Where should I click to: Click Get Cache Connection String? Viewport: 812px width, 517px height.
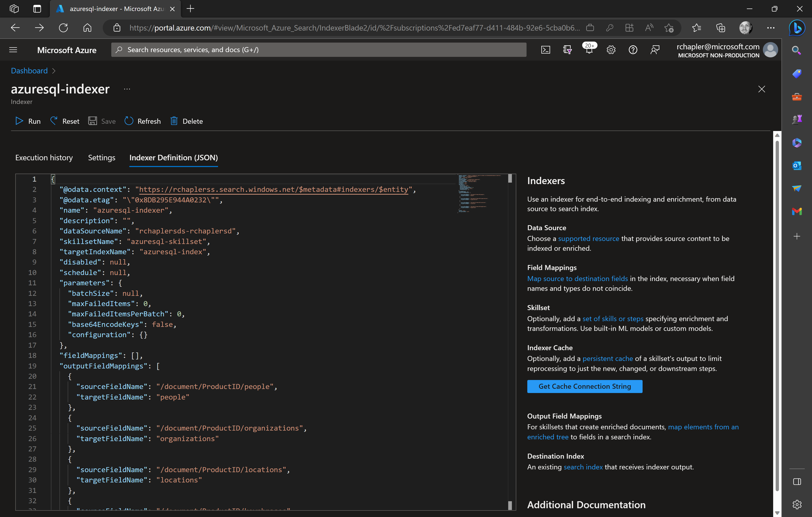pos(584,386)
